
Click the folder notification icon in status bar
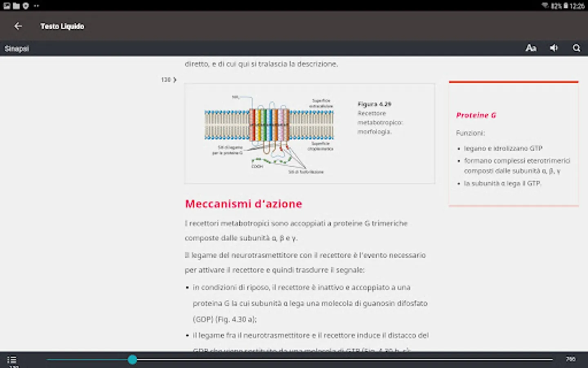[16, 6]
